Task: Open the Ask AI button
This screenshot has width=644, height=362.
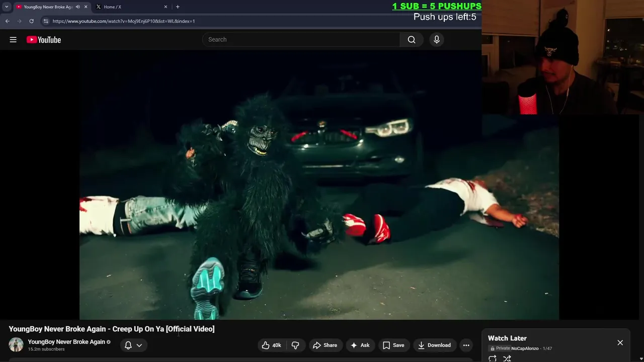Action: point(360,345)
